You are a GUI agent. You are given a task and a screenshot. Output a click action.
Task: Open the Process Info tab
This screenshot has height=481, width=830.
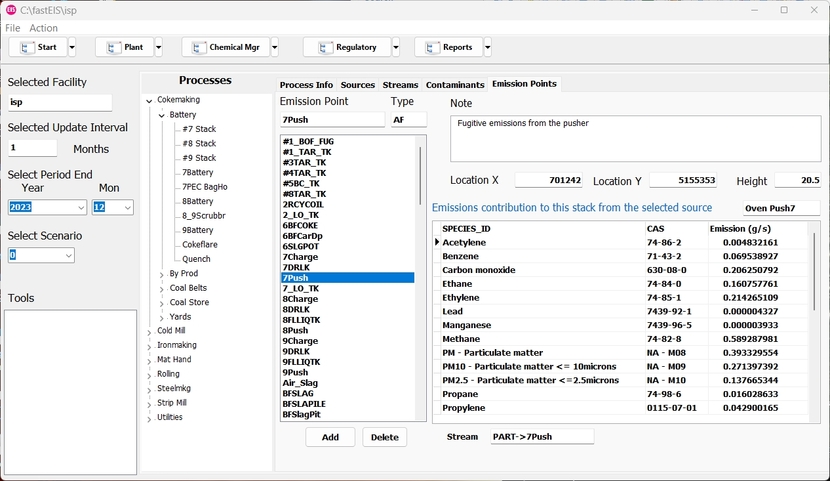pyautogui.click(x=306, y=85)
